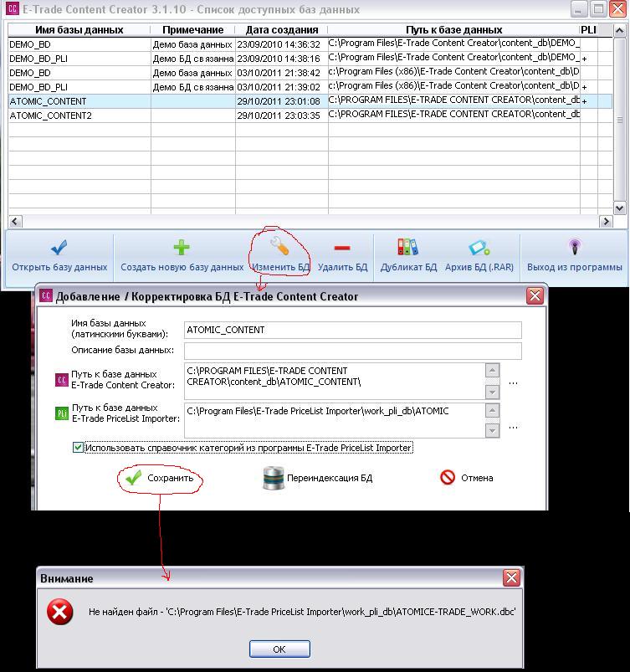Click up arrow in Content Creator path box

click(x=493, y=369)
